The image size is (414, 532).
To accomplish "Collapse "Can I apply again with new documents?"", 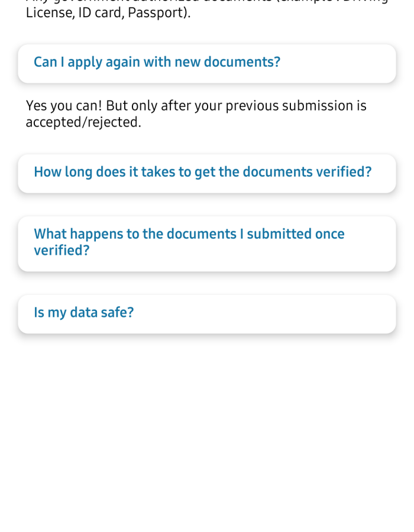I will tap(206, 63).
